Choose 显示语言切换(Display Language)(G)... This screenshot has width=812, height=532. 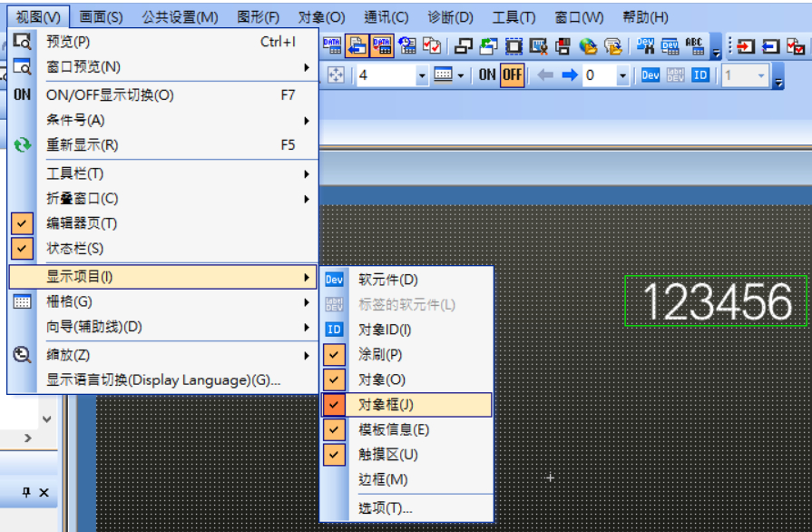pyautogui.click(x=163, y=380)
